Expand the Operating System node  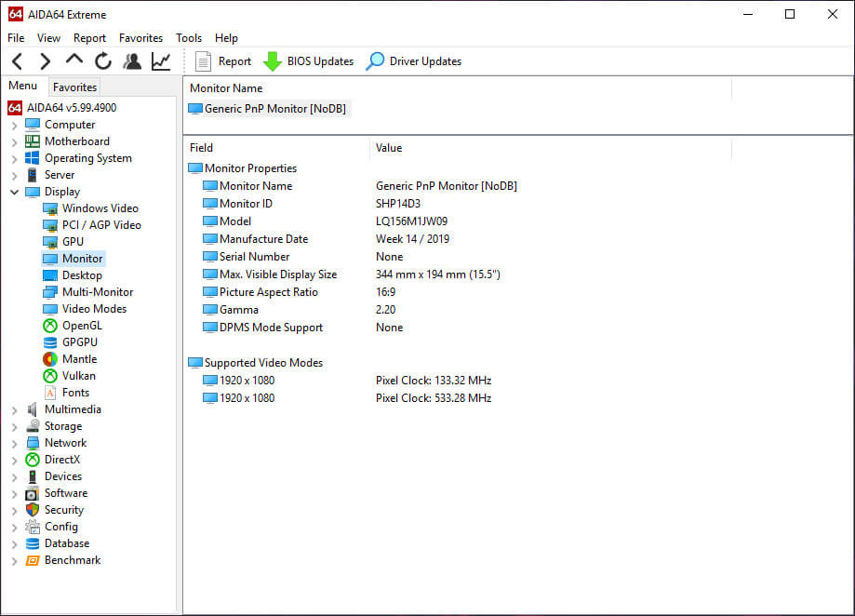(15, 159)
